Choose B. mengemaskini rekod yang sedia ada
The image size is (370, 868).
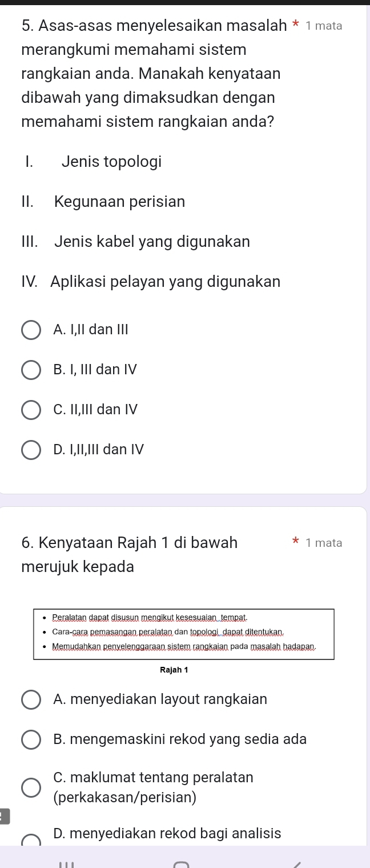click(x=31, y=740)
